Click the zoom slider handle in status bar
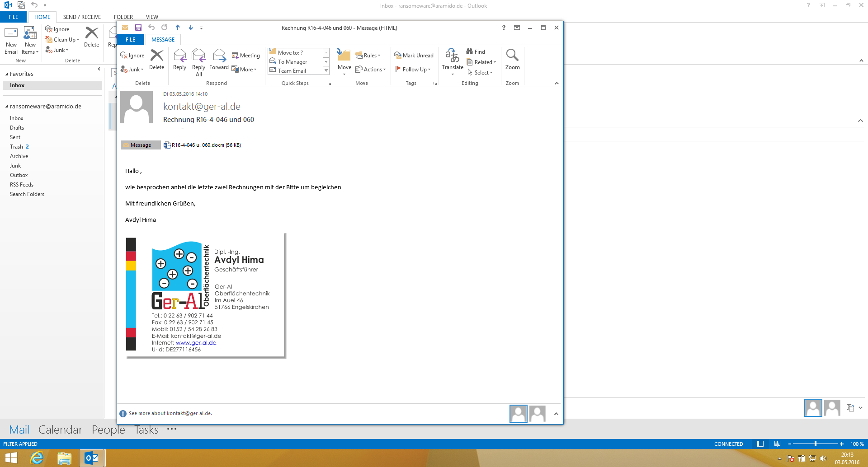This screenshot has height=467, width=868. point(815,444)
